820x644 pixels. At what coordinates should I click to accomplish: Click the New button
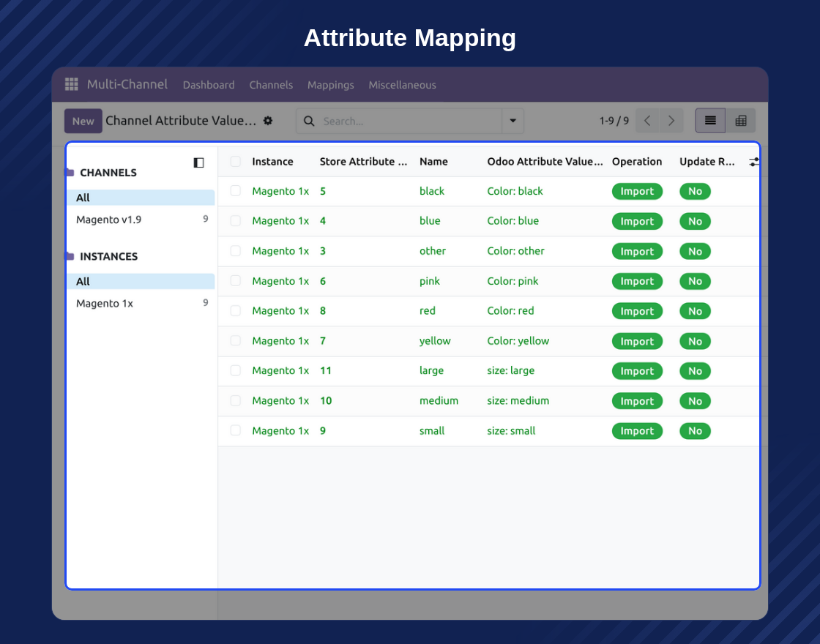pos(83,121)
